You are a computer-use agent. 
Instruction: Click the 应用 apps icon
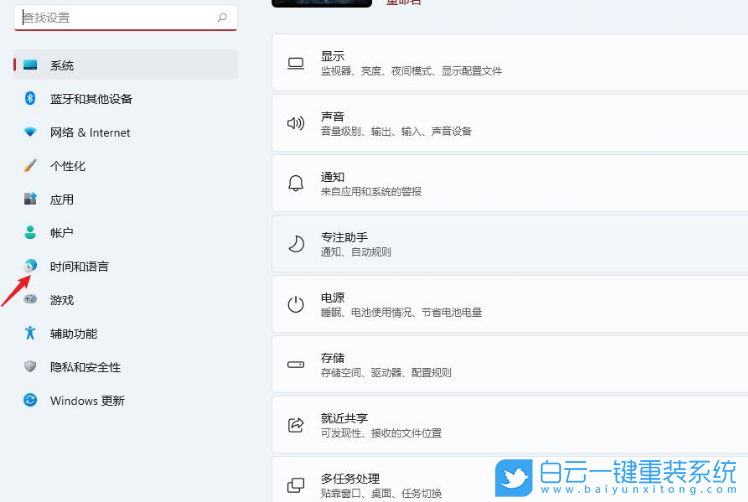point(30,199)
